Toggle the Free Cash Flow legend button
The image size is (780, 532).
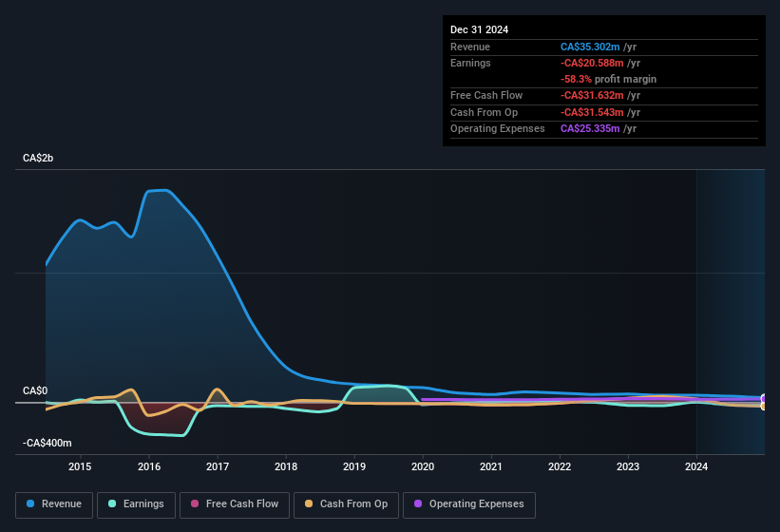click(x=235, y=504)
